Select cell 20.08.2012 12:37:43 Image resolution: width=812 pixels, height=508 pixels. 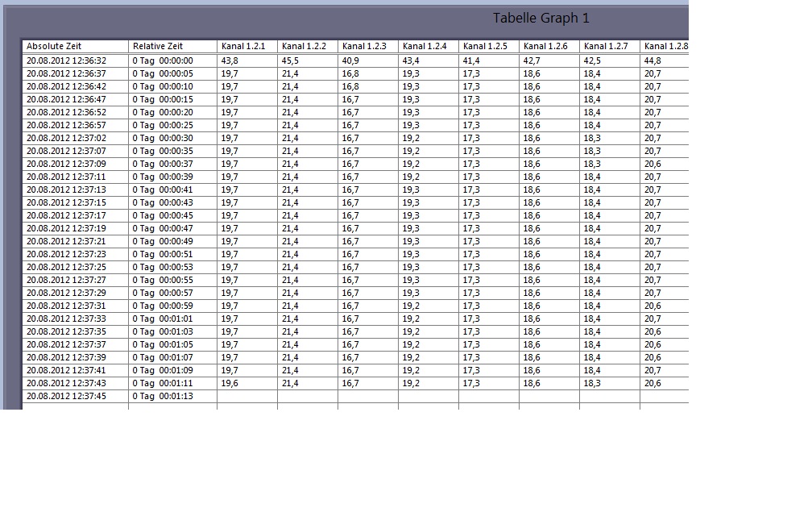76,384
